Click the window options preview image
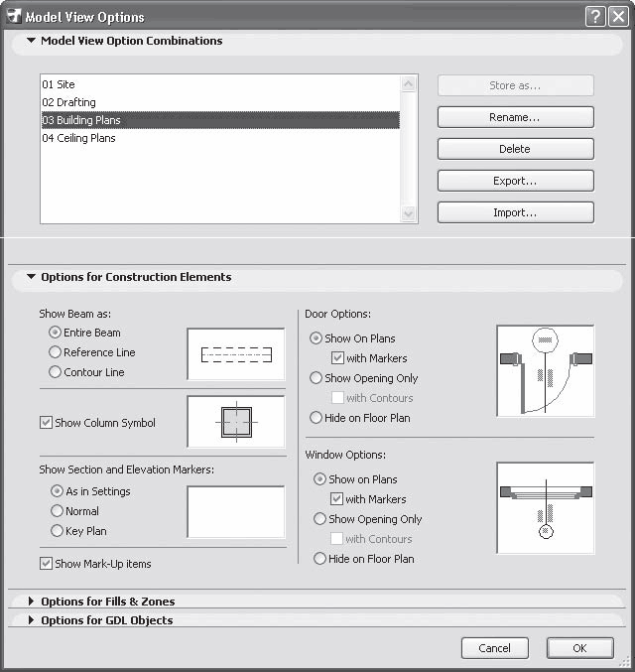635x672 pixels. tap(545, 507)
